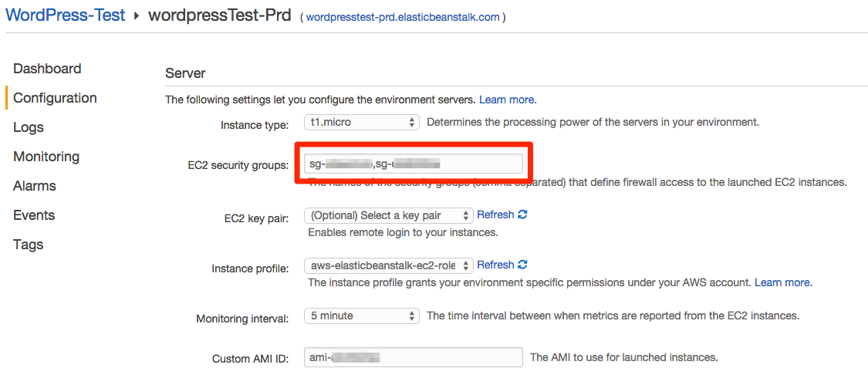Screen dimensions: 868x385
Task: Click Refresh link next to Instance profile
Action: (495, 265)
